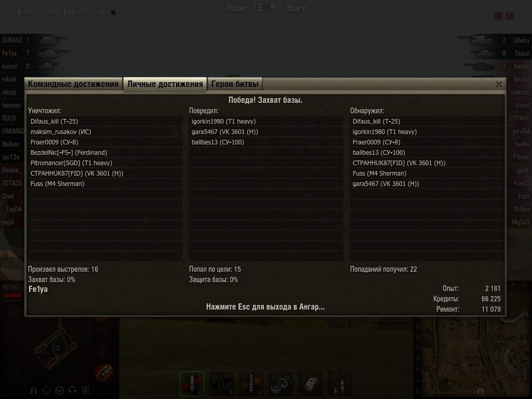Click the damaged ammo rack module icon
532x399 pixels.
click(104, 373)
